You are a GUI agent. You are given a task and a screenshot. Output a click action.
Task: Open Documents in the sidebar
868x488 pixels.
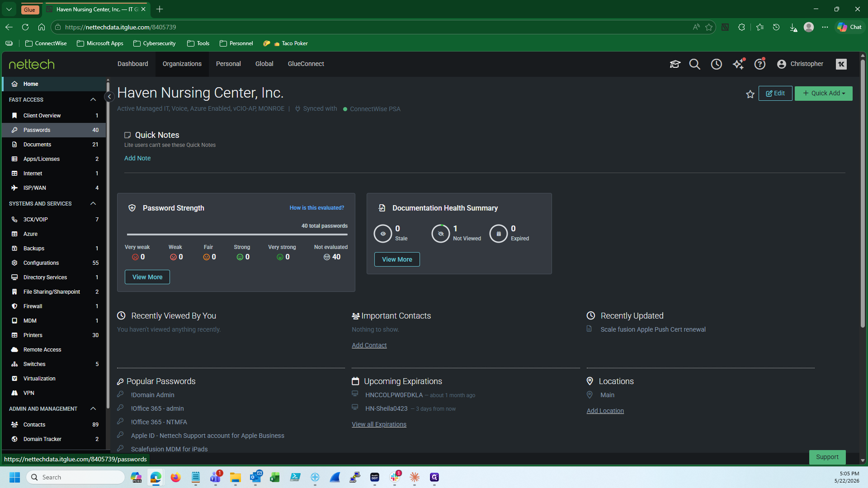tap(54, 145)
